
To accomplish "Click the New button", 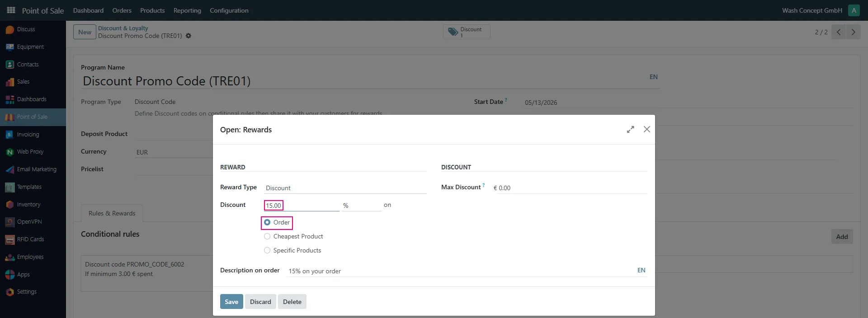I will [85, 32].
